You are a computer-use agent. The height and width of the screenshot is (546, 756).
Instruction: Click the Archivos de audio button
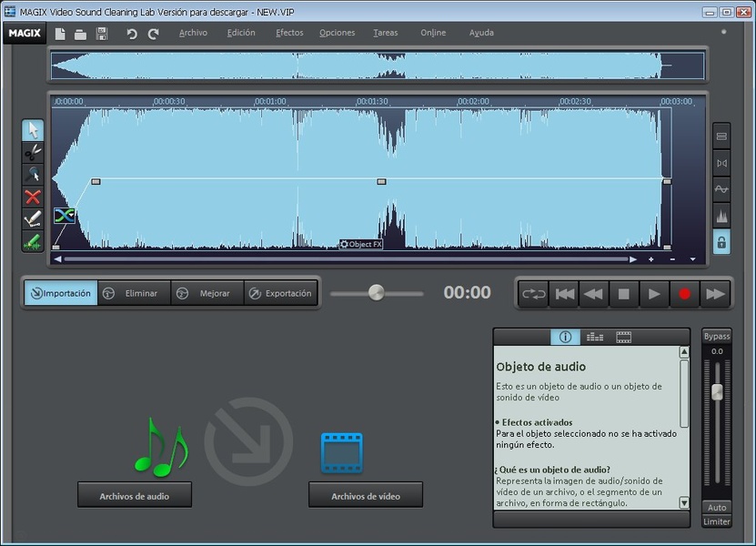135,496
